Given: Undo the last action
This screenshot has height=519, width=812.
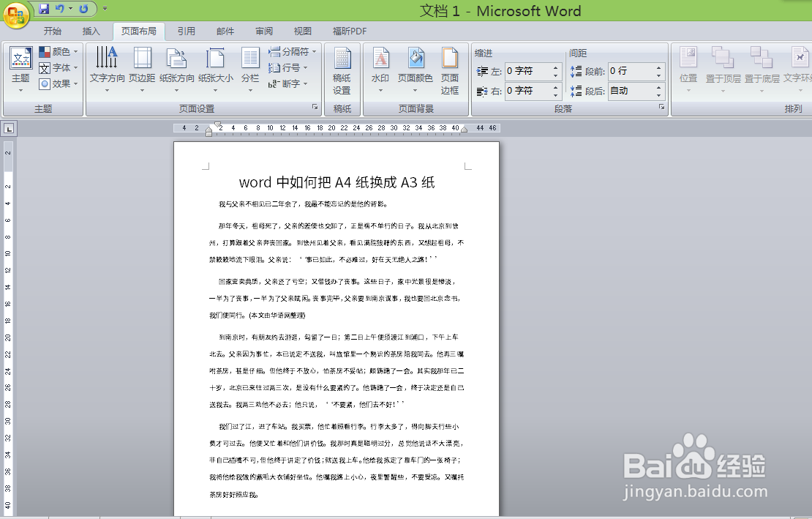Looking at the screenshot, I should 60,9.
